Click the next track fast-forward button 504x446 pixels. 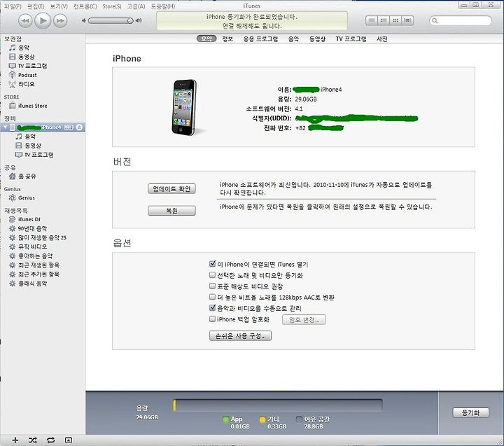[60, 21]
